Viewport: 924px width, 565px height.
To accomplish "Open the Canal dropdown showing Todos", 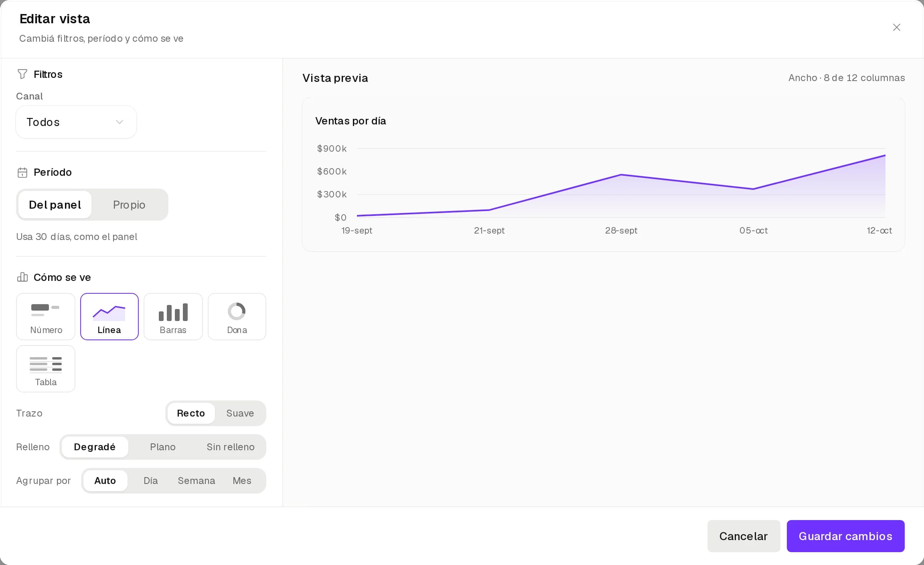I will (76, 122).
